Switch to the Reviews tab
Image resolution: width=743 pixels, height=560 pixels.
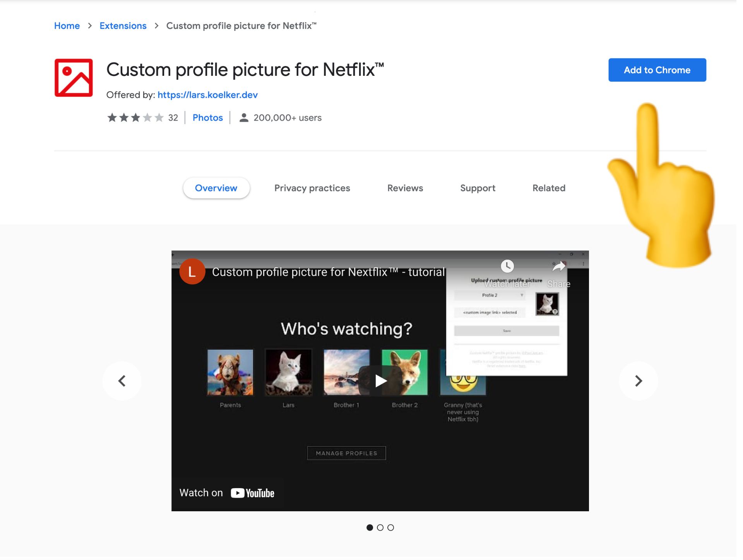coord(405,188)
